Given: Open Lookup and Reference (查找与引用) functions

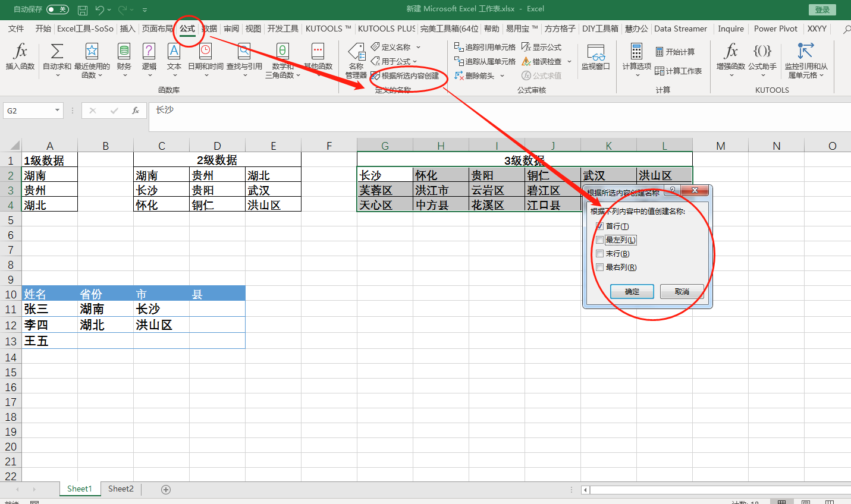Looking at the screenshot, I should [x=244, y=59].
